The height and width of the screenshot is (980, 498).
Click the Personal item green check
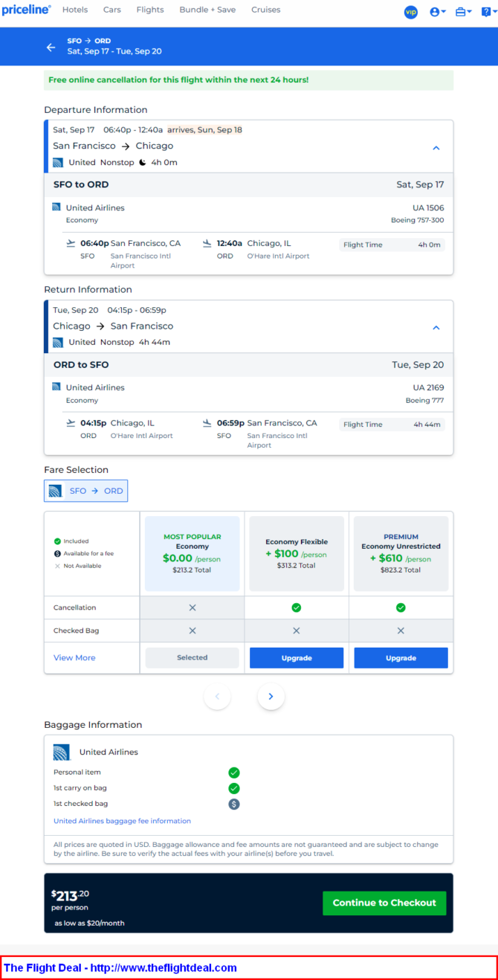[234, 773]
